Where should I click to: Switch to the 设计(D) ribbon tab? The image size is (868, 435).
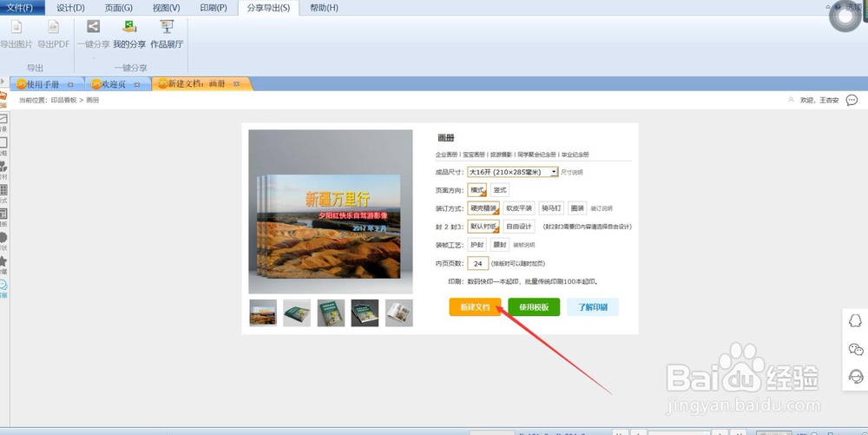pos(71,8)
